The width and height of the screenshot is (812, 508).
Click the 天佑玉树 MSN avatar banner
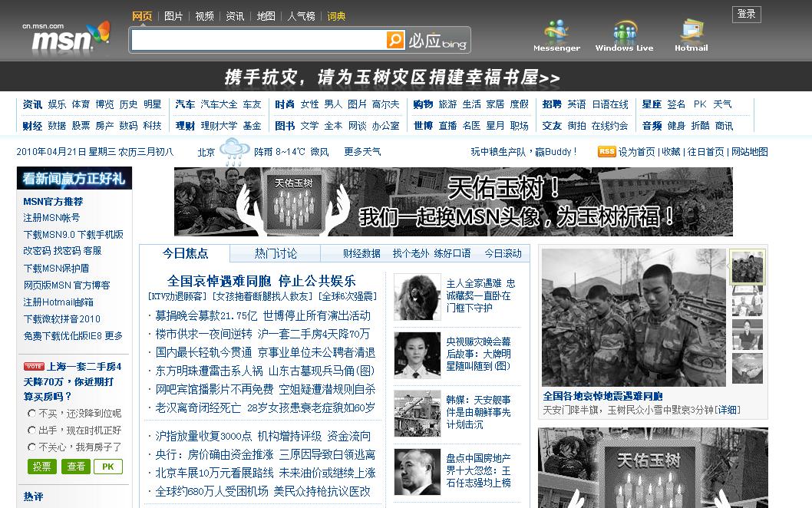click(x=453, y=202)
